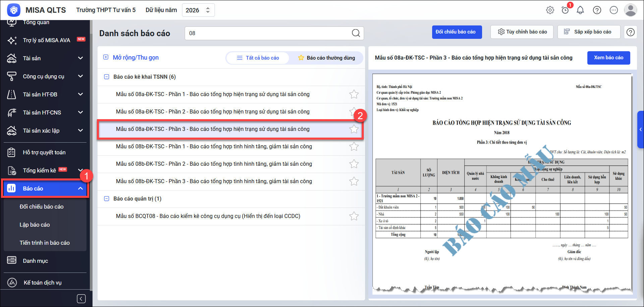Switch to the Báo cáo thường dùng tab
The image size is (644, 307).
tap(327, 58)
